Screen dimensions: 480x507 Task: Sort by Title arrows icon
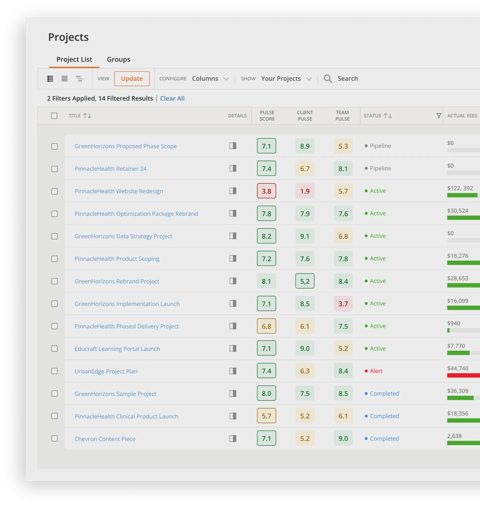[87, 116]
